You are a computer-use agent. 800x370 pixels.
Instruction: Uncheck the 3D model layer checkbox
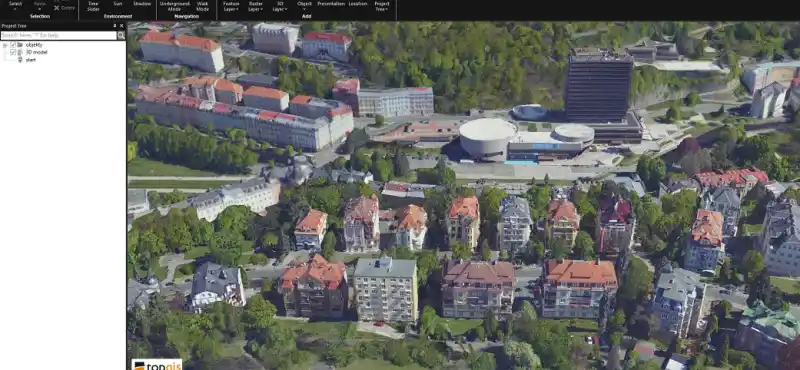[x=13, y=52]
